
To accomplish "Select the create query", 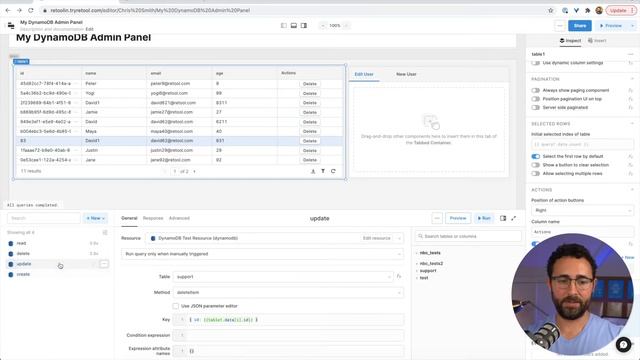I will pos(23,274).
